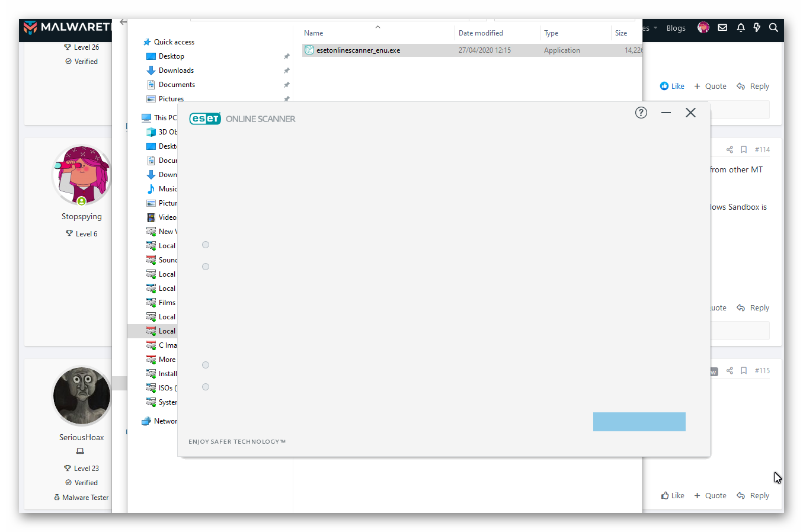This screenshot has width=803, height=532.
Task: Open Documents under Quick access
Action: click(171, 85)
